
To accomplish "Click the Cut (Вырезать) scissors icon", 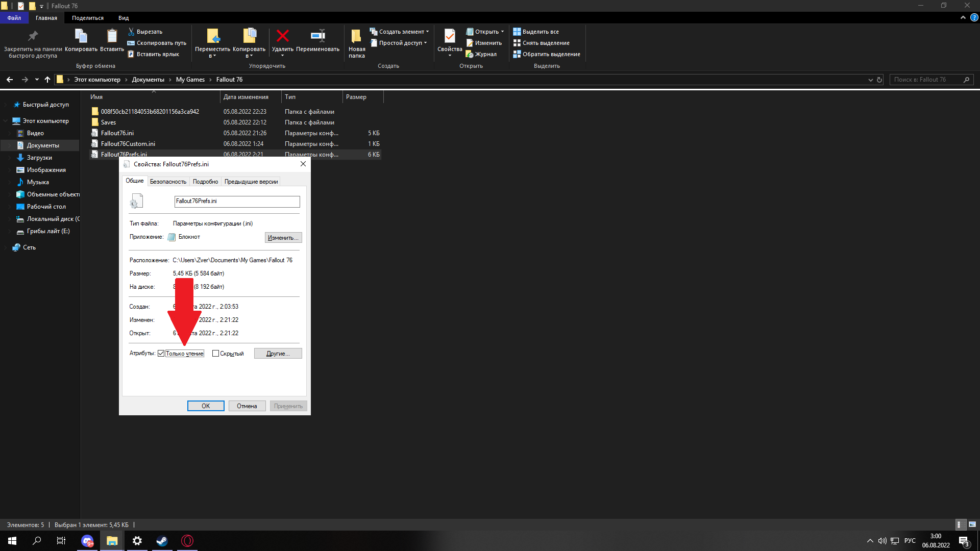I will point(131,32).
